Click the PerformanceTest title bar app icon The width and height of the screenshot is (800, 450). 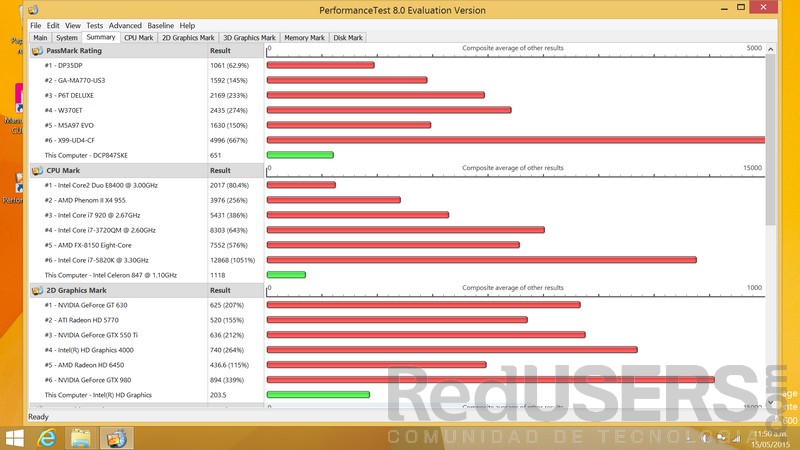33,10
